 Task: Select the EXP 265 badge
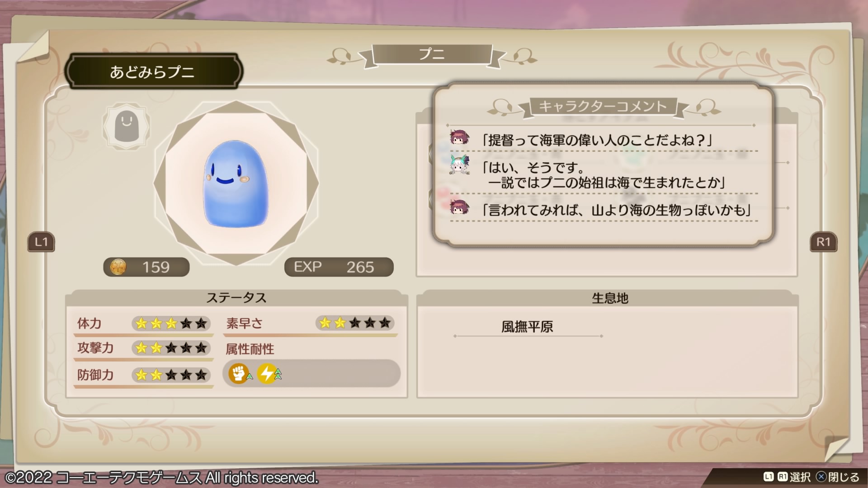[x=339, y=267]
